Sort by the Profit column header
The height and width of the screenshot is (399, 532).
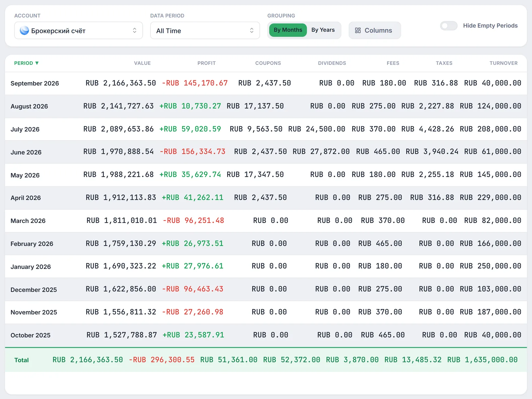206,63
